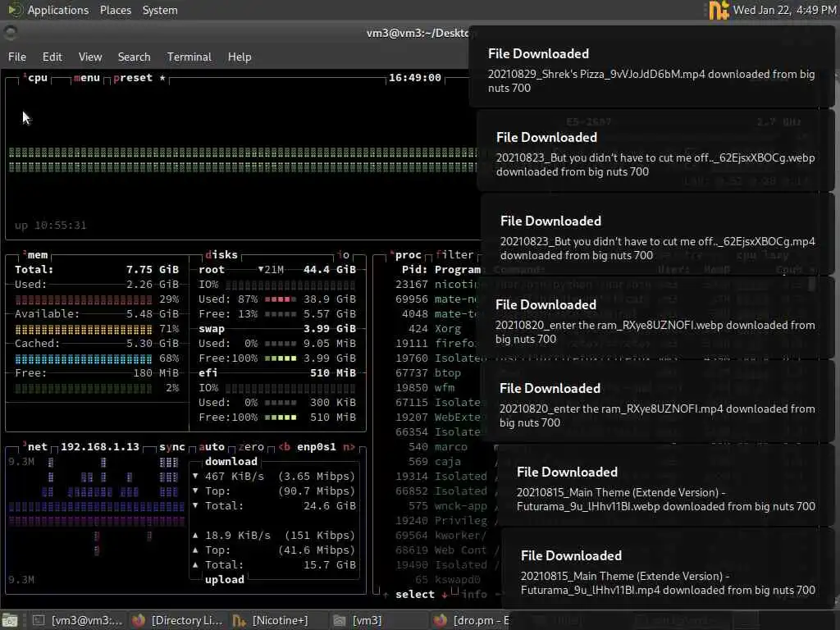The width and height of the screenshot is (840, 630).
Task: Click the proc filter button
Action: click(454, 255)
